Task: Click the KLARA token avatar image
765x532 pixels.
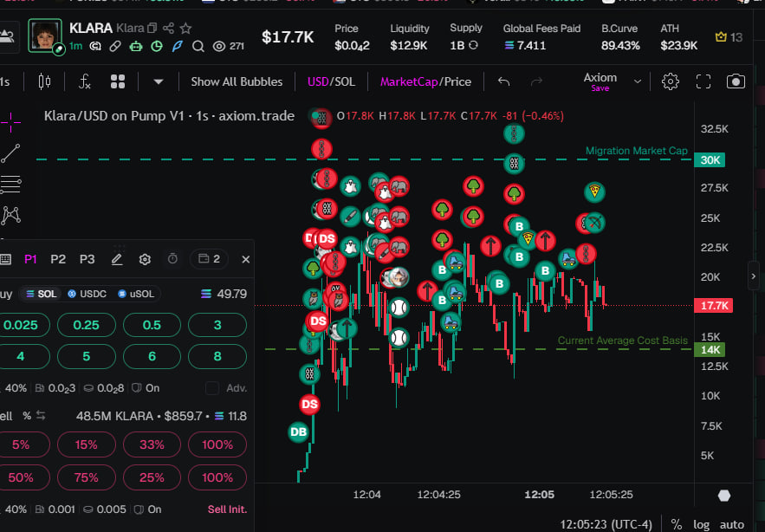Action: [45, 36]
